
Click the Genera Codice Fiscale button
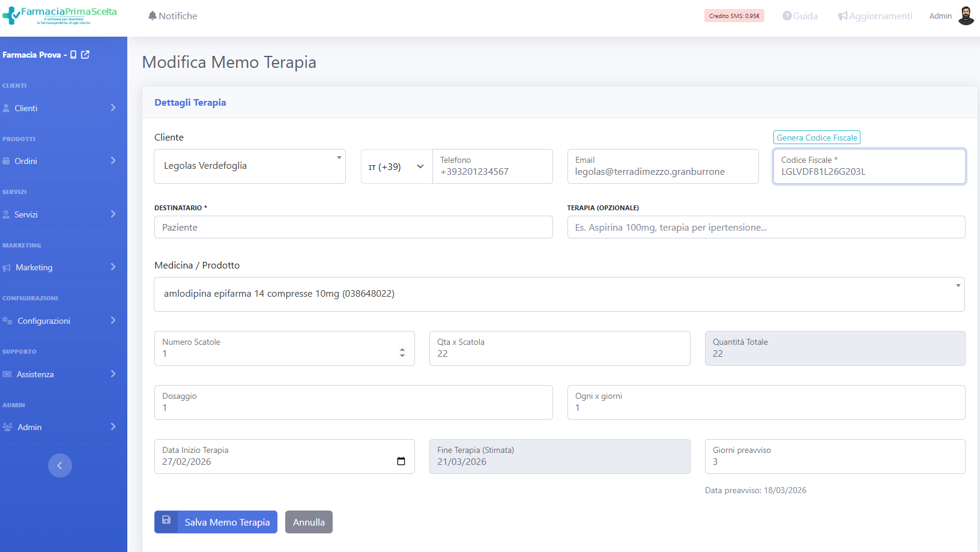[x=817, y=138]
